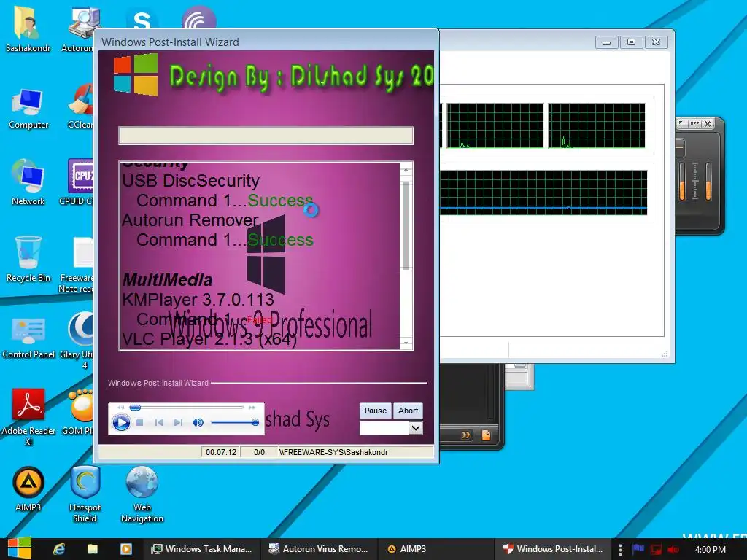Click the corner arrow button on the AIMP3 widget

click(682, 123)
